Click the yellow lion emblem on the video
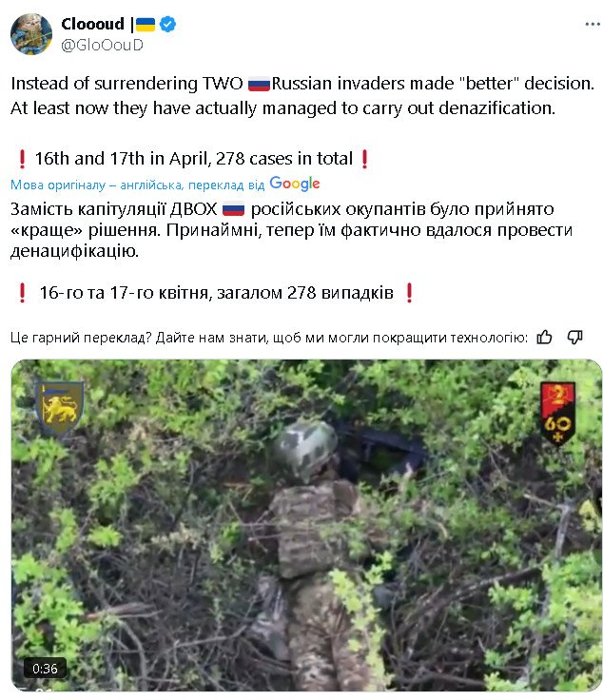 pyautogui.click(x=59, y=409)
